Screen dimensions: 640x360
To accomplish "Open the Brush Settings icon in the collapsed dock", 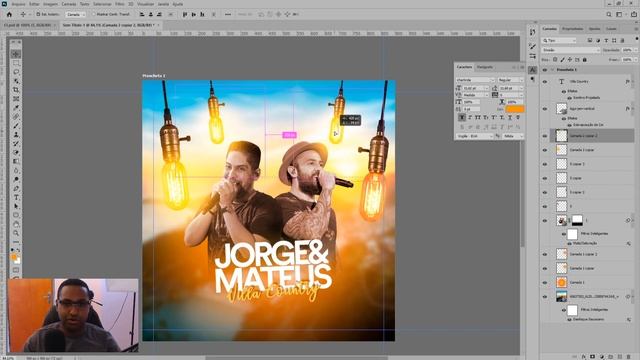I will coord(532,46).
